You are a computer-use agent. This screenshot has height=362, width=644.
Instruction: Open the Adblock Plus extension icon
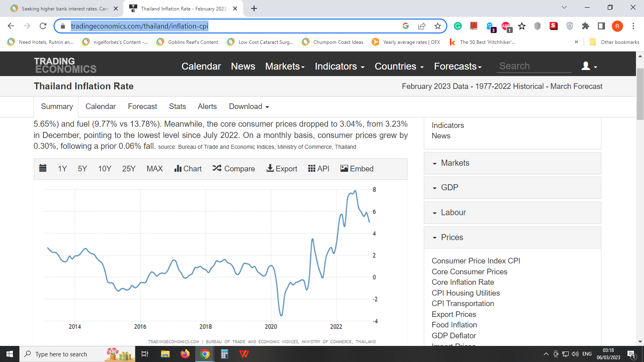pyautogui.click(x=506, y=27)
